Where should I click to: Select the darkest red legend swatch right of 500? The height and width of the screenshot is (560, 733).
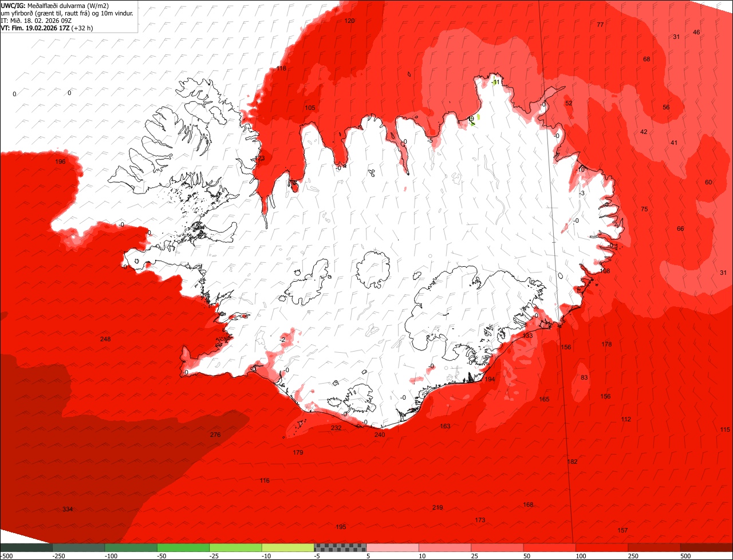(707, 547)
